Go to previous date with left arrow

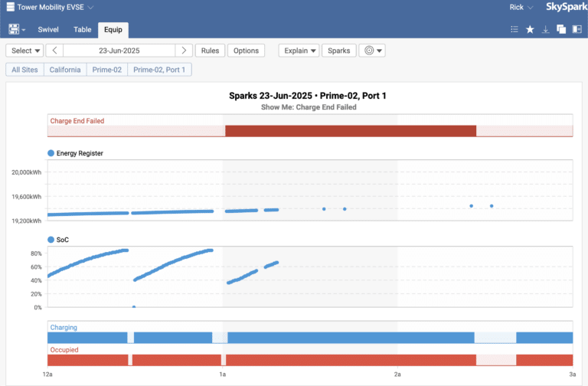tap(54, 51)
